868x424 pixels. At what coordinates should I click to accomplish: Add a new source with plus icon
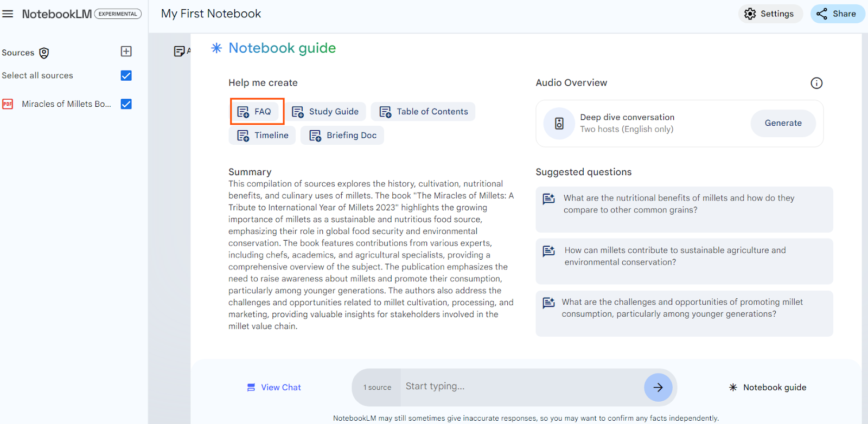click(126, 51)
